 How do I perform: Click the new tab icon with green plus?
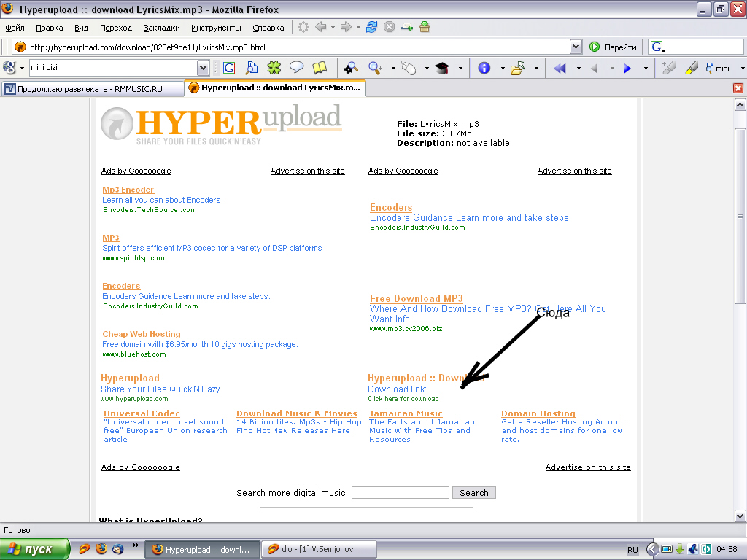pyautogui.click(x=407, y=27)
